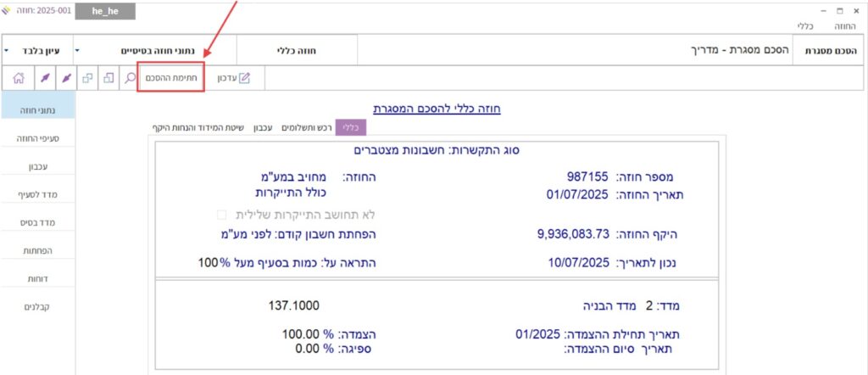Click the pencil edit icon beside עדכון
Image resolution: width=868 pixels, height=375 pixels.
coord(245,78)
